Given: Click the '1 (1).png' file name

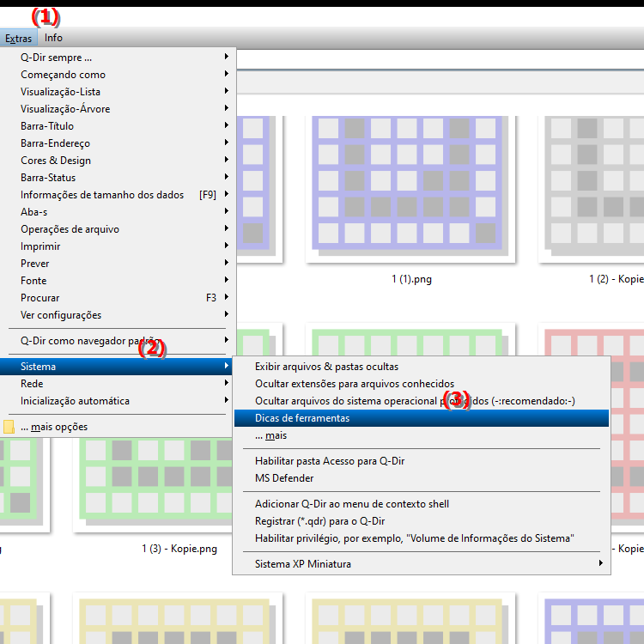Looking at the screenshot, I should (411, 279).
